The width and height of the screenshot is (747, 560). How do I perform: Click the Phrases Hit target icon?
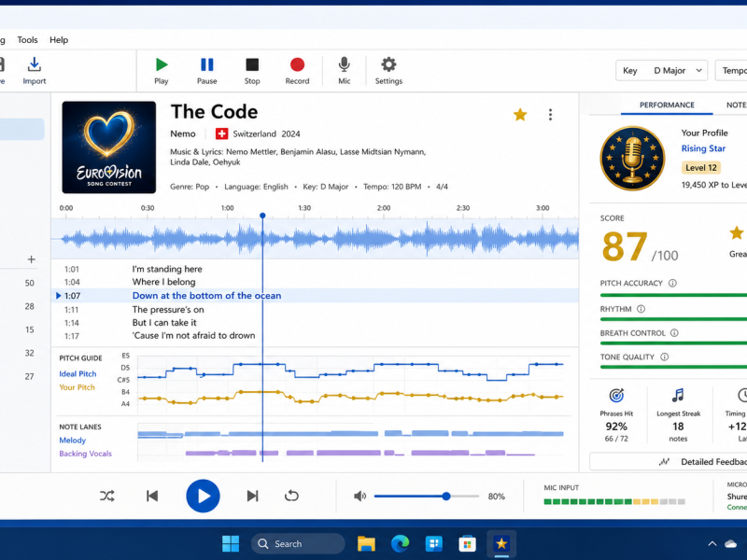pyautogui.click(x=616, y=395)
